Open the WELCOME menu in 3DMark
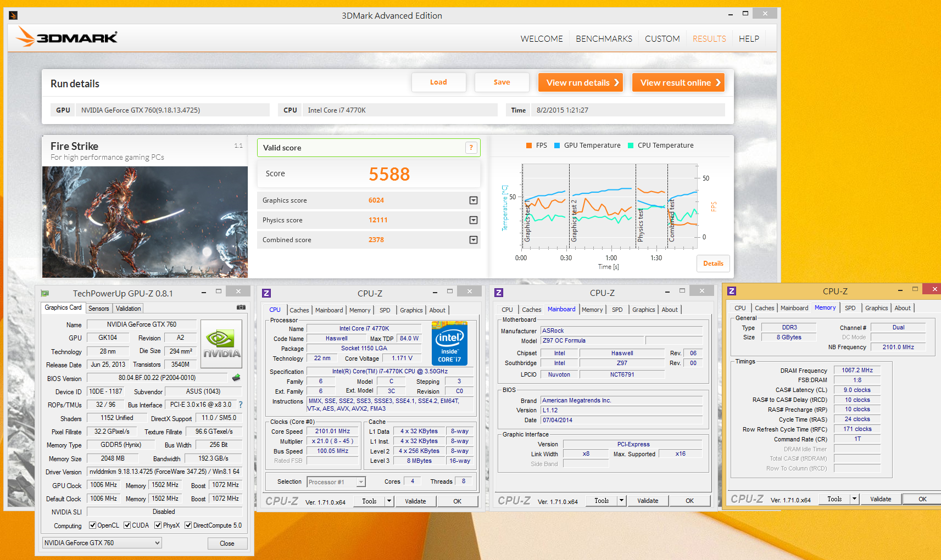Screen dimensions: 941x560 542,39
